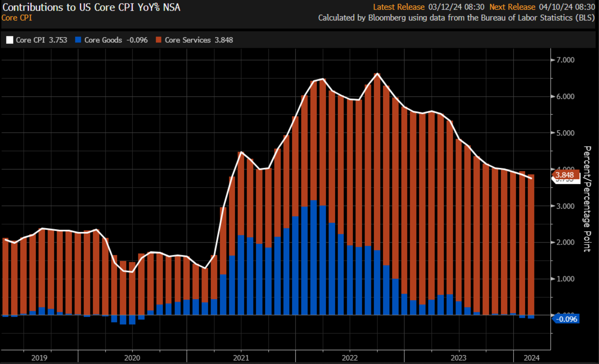Click the 2021 x-axis label
599x364 pixels.
point(241,358)
